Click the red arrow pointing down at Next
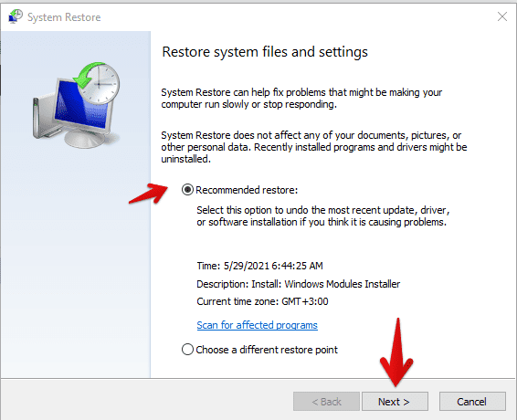Viewport: 517px width, 420px height. (397, 352)
